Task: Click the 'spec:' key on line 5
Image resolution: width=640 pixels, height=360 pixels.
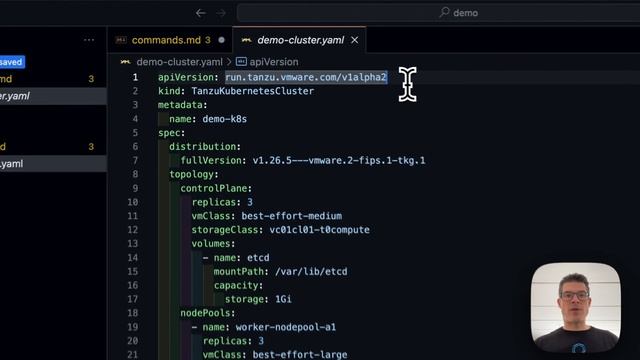Action: tap(171, 133)
